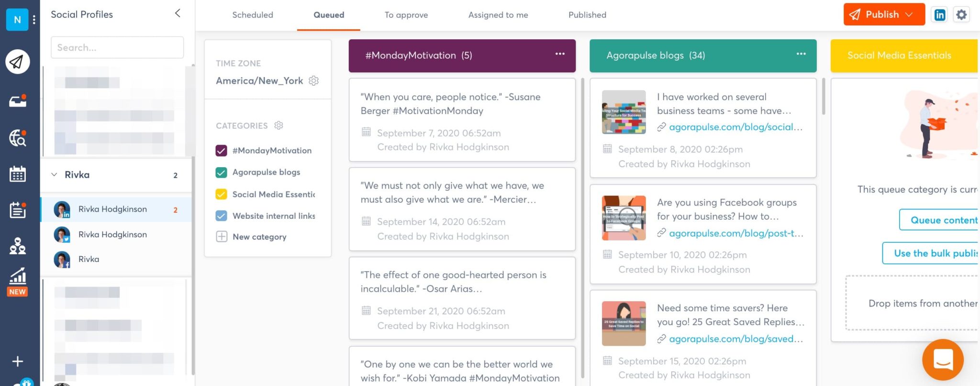The width and height of the screenshot is (980, 386).
Task: Click the plus icon at sidebar bottom
Action: [x=18, y=362]
